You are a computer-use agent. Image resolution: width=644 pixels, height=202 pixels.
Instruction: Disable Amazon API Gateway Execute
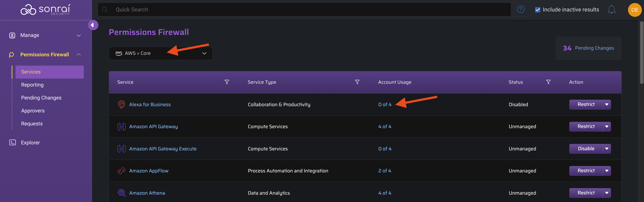coord(586,149)
